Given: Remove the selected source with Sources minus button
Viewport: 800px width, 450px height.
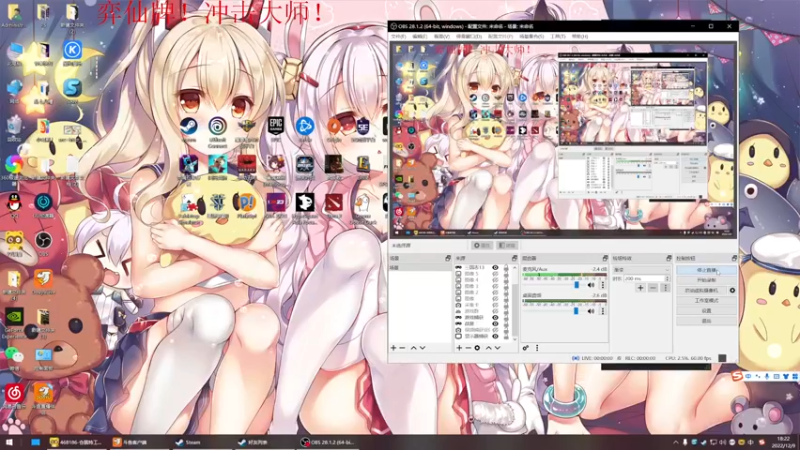Looking at the screenshot, I should click(468, 348).
